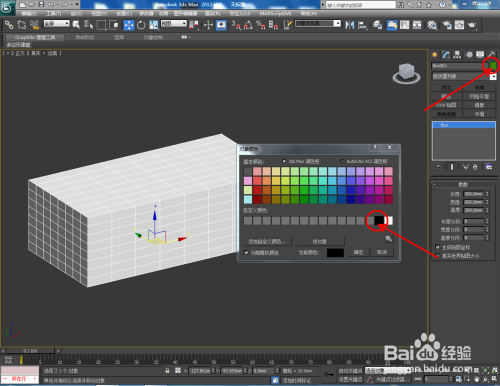This screenshot has width=500, height=386.
Task: Open the MAXScript menu
Action: 275,13
